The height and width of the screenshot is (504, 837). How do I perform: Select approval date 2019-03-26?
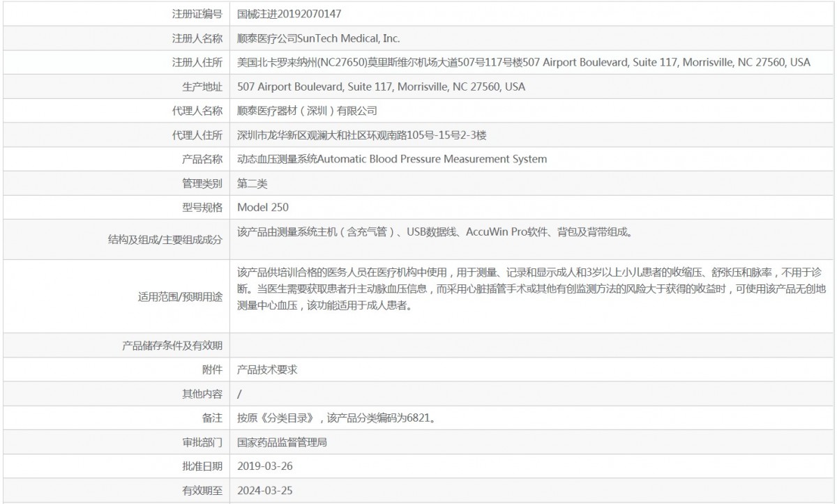pos(265,466)
